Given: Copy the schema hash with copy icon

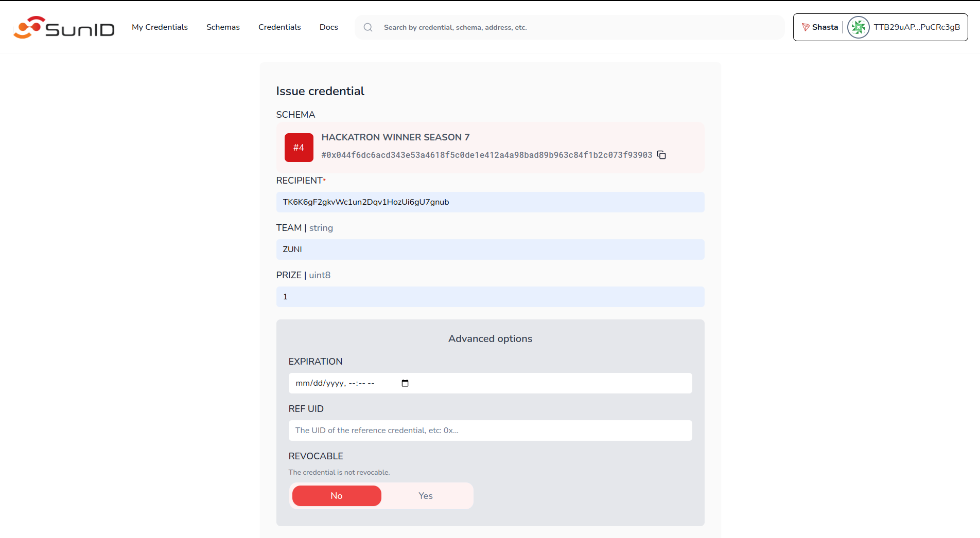Looking at the screenshot, I should coord(662,155).
